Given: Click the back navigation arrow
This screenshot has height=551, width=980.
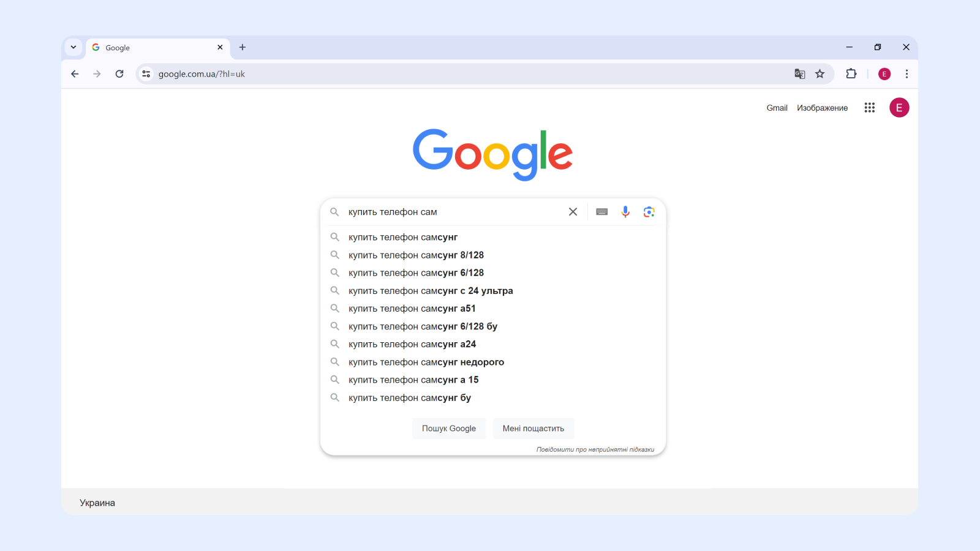Looking at the screenshot, I should pos(74,73).
